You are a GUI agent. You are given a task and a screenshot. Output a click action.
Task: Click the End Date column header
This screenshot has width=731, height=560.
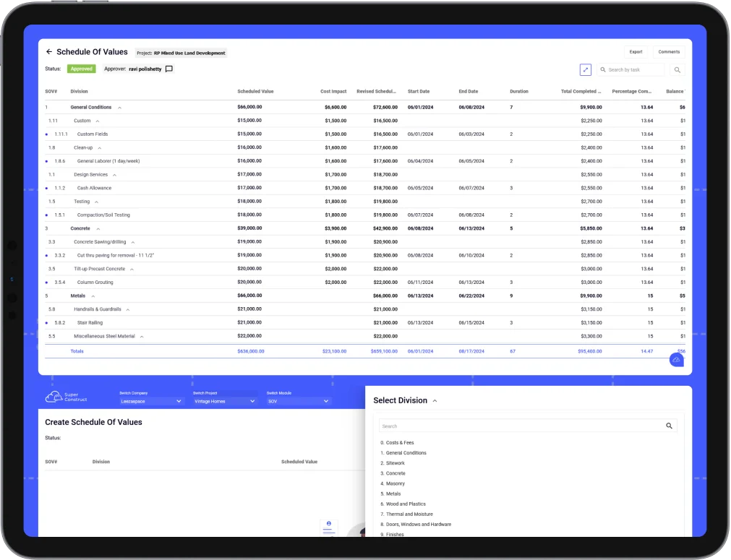(468, 91)
